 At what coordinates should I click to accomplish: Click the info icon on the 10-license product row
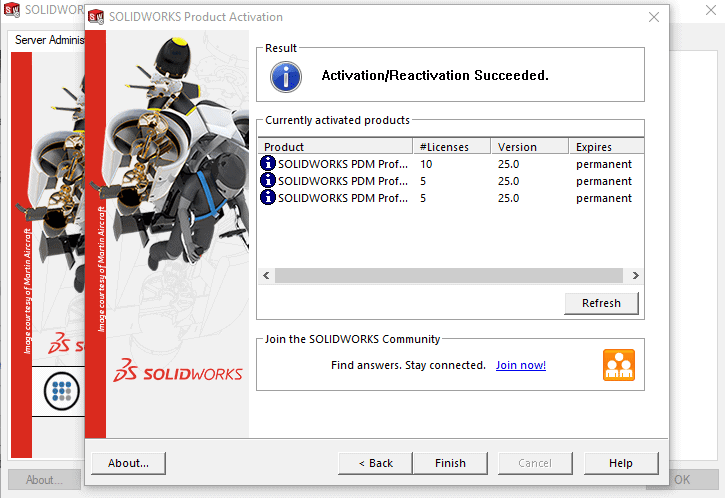pos(268,164)
